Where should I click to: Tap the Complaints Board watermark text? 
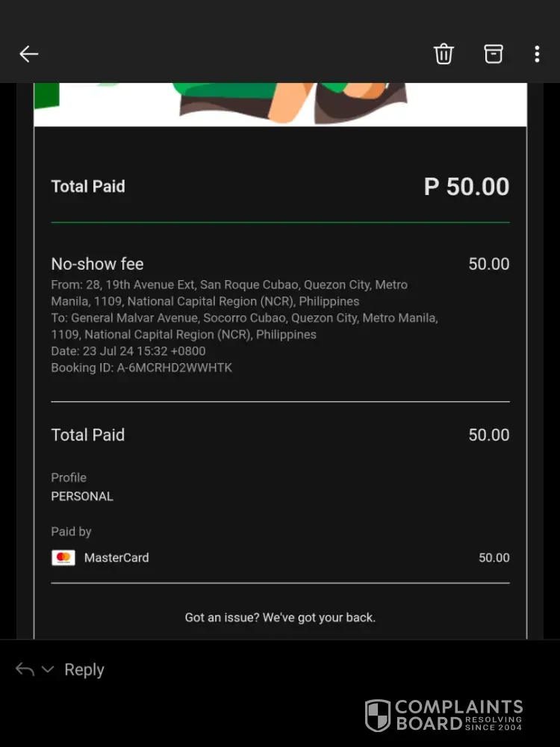coord(459,715)
